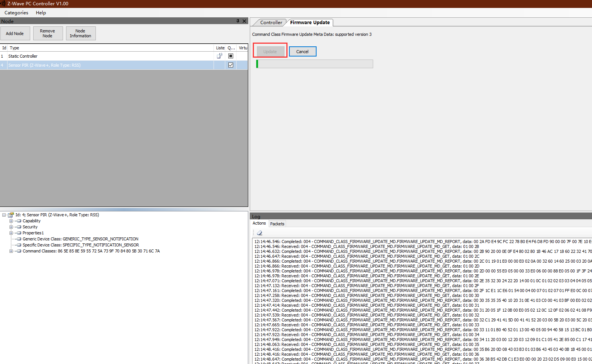This screenshot has width=592, height=364.
Task: Click the Log panel title
Action: [256, 217]
